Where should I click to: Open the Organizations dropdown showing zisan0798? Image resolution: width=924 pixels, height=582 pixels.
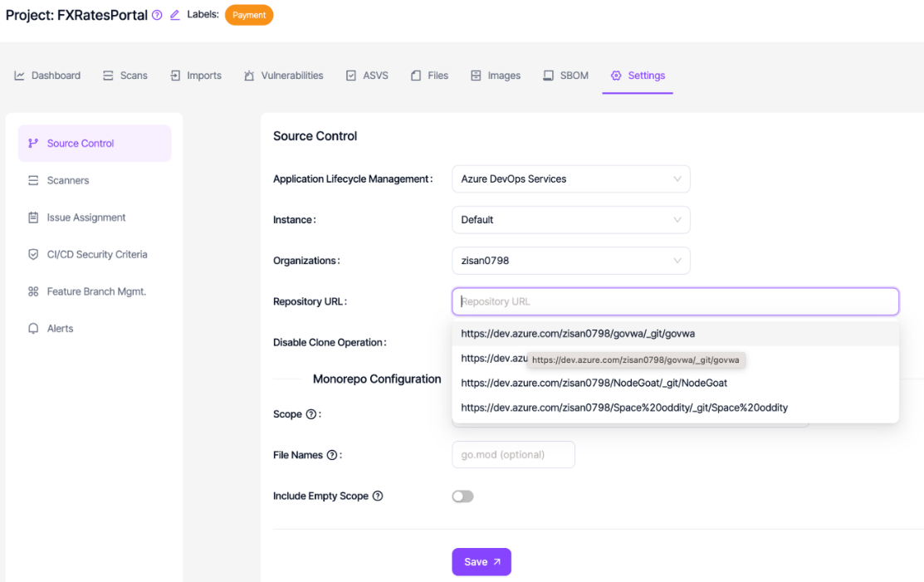coord(570,260)
